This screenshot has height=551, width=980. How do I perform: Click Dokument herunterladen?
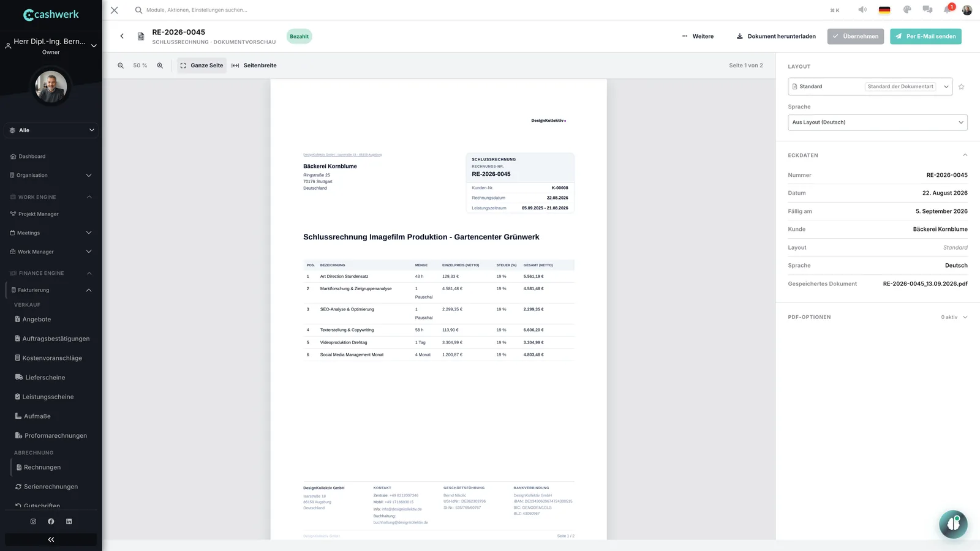tap(776, 36)
